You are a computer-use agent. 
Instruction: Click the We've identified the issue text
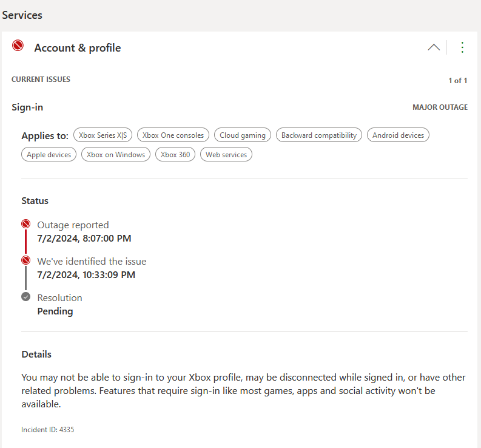(x=92, y=261)
